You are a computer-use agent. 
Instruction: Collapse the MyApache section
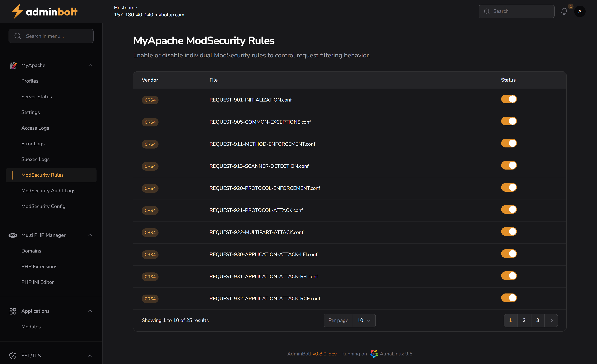pos(90,65)
